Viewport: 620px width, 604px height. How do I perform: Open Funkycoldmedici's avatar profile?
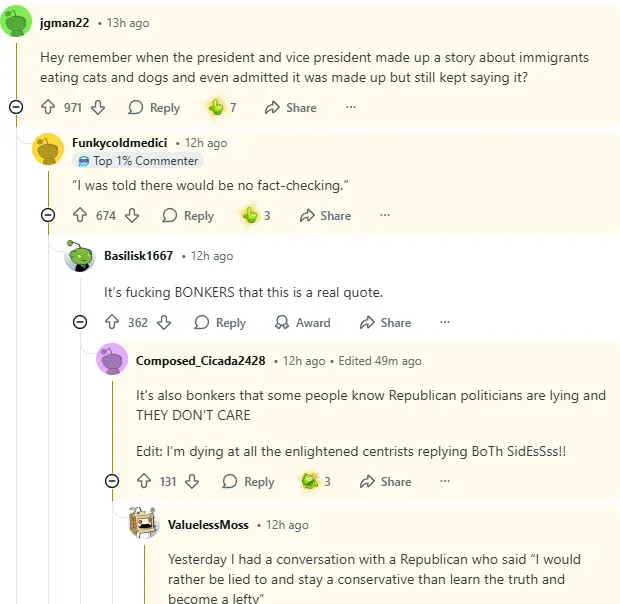pos(49,149)
